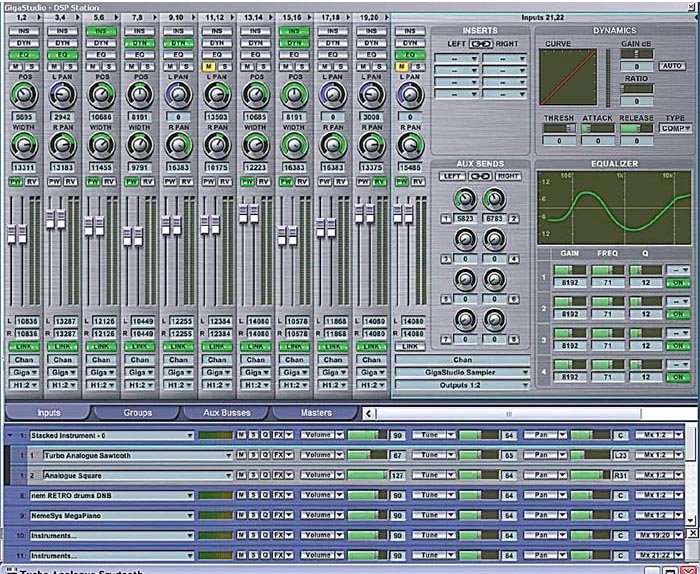
Task: Turn off EQ band 1 ON button
Action: tap(678, 283)
